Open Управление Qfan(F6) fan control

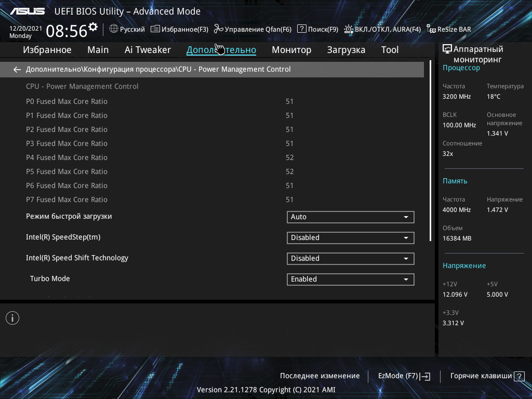(x=252, y=29)
